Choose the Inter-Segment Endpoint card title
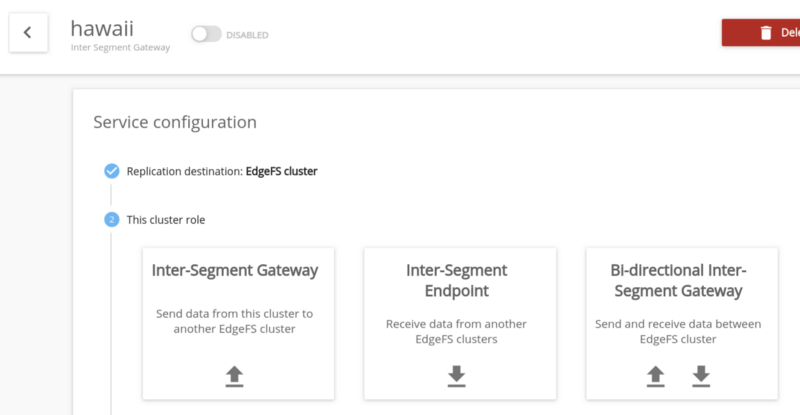 456,281
